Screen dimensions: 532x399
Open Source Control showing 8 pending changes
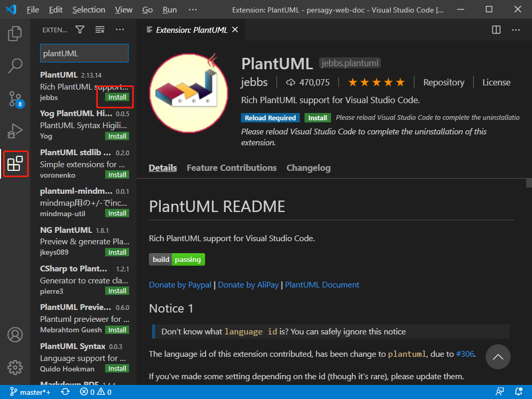(x=15, y=98)
